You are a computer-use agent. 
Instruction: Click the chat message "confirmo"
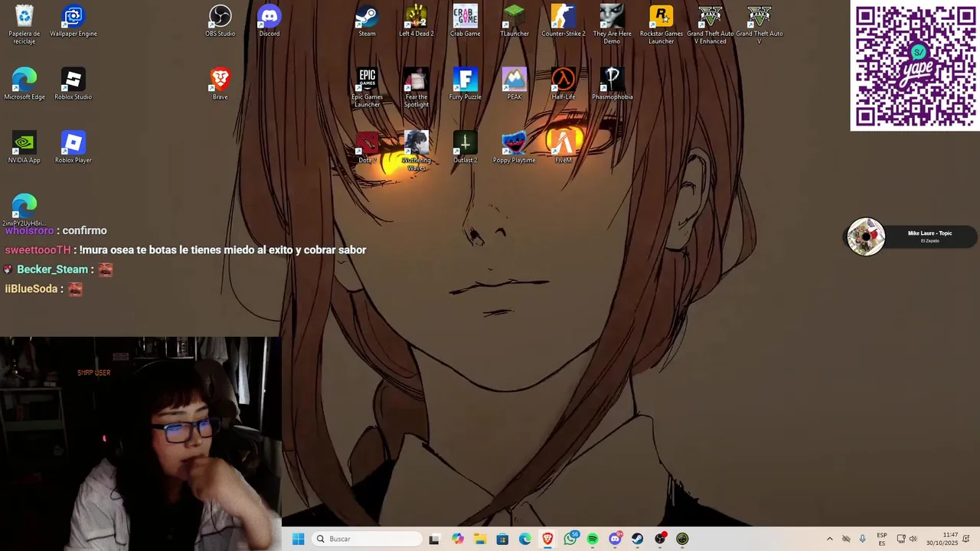[x=84, y=230]
